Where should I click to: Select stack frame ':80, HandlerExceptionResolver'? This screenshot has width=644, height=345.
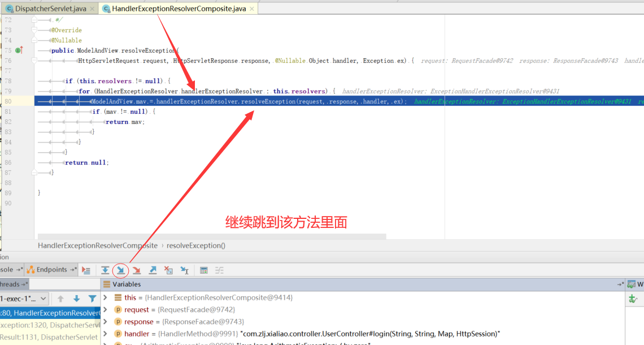pos(50,313)
